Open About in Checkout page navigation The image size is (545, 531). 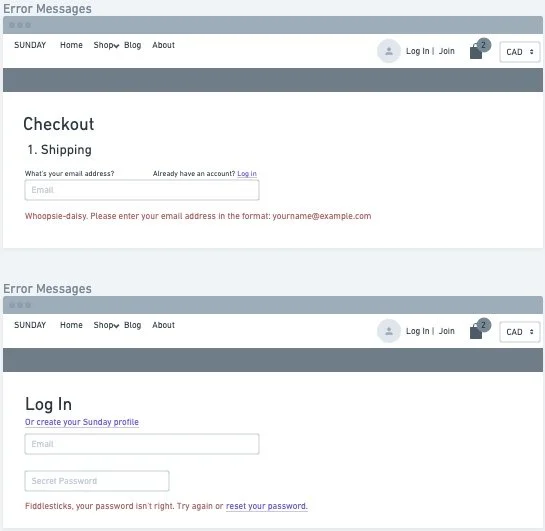click(x=163, y=45)
